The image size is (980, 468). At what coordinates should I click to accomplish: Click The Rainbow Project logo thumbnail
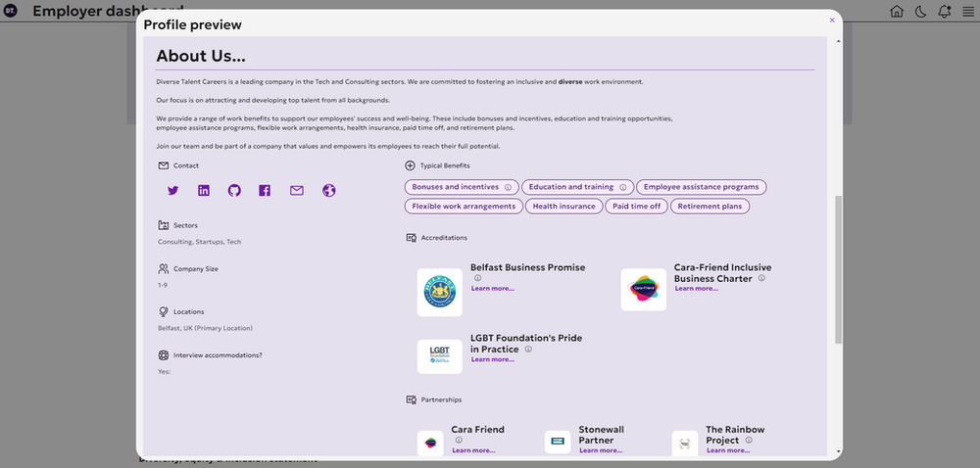pyautogui.click(x=685, y=444)
